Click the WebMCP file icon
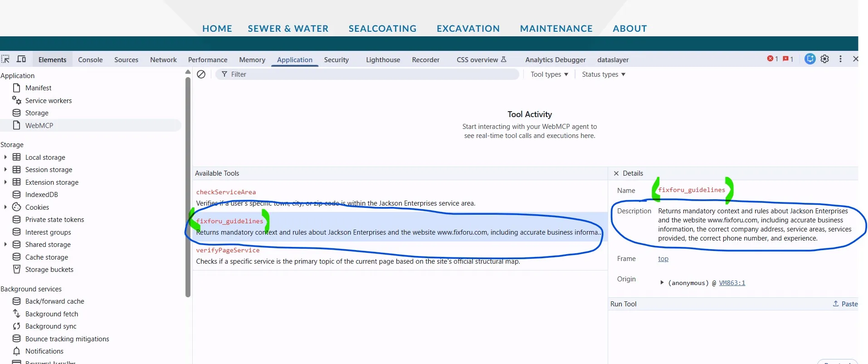This screenshot has height=364, width=868. (17, 125)
